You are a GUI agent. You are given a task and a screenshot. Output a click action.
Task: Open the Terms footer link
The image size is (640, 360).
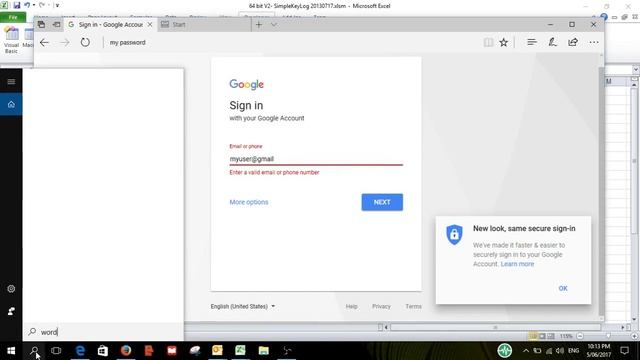[413, 306]
